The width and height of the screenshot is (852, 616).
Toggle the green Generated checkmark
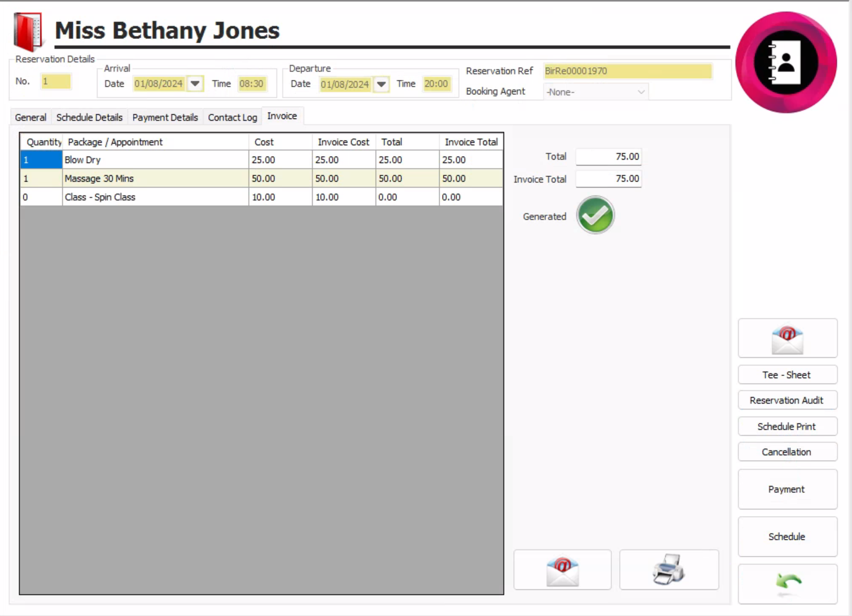click(x=595, y=216)
